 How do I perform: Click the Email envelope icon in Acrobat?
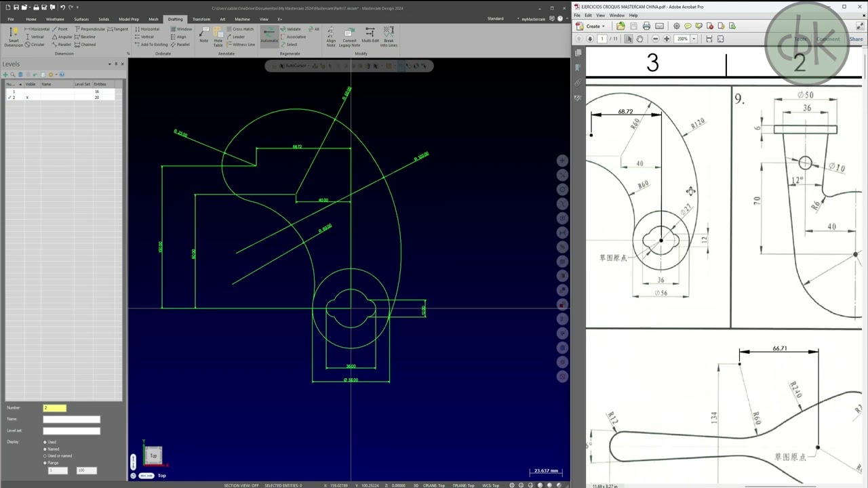tap(659, 26)
